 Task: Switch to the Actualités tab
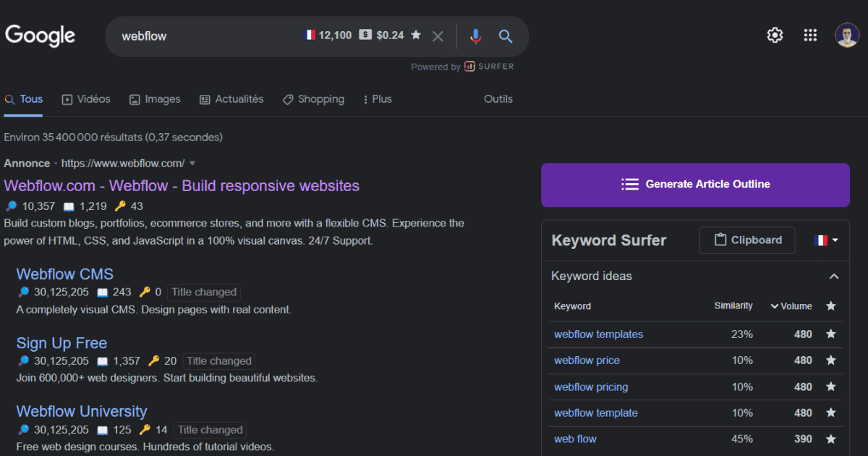click(x=231, y=99)
